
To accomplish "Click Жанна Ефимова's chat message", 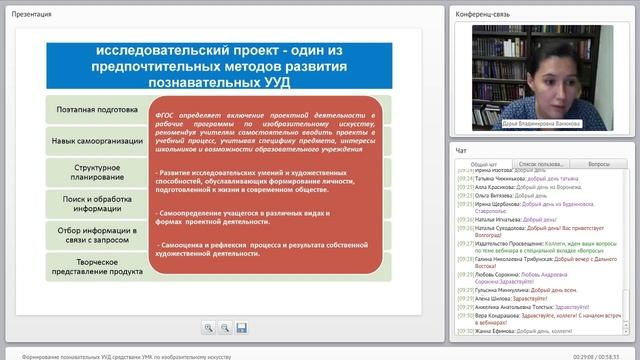I will pos(515,331).
